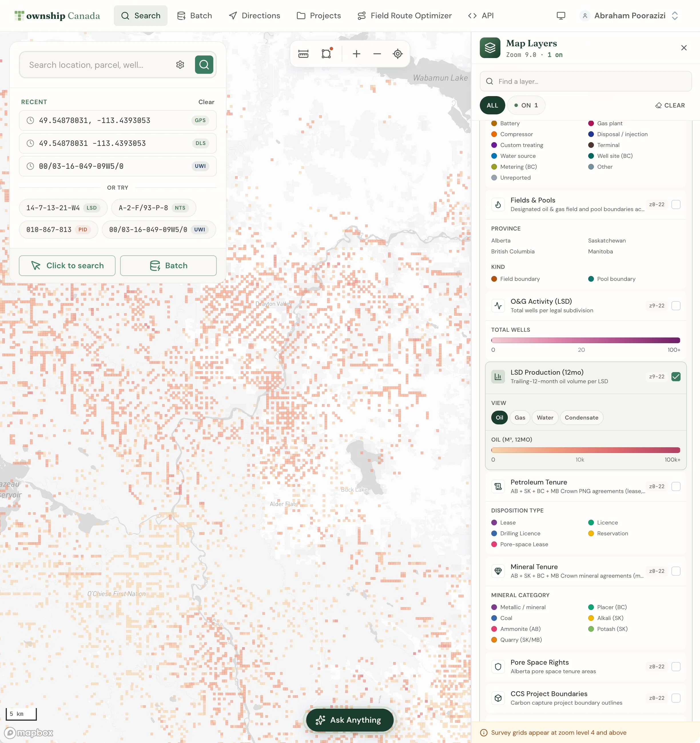This screenshot has height=743, width=700.
Task: Close the Map Layers panel
Action: pos(684,48)
